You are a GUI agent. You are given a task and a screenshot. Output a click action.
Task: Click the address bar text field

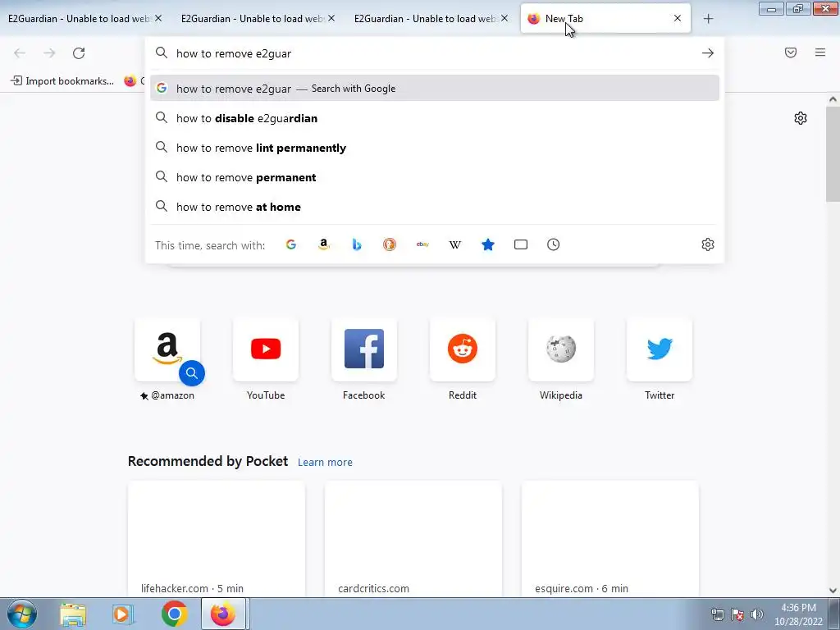coord(434,53)
